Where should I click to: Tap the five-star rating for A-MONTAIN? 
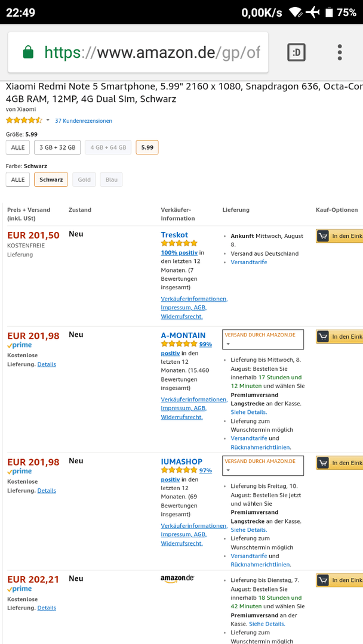(x=179, y=344)
